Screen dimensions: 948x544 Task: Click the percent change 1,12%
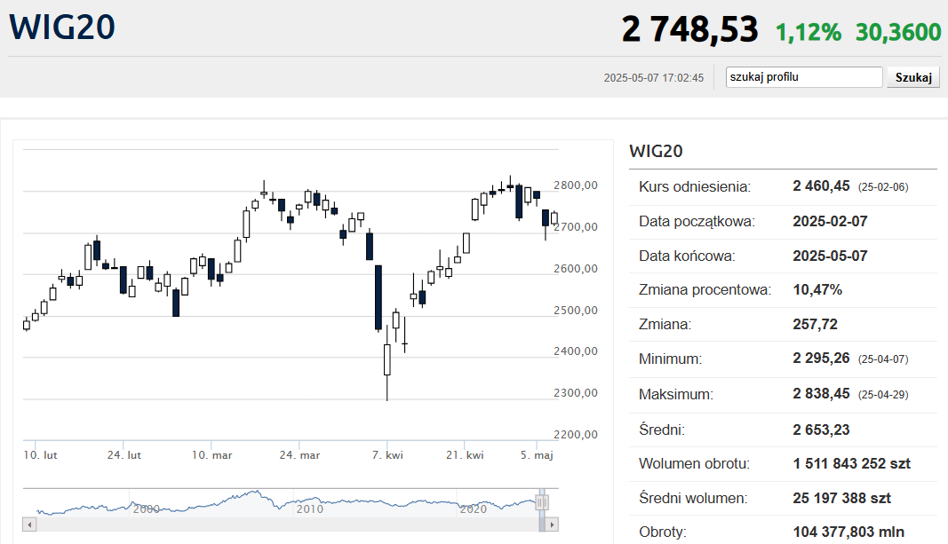808,32
